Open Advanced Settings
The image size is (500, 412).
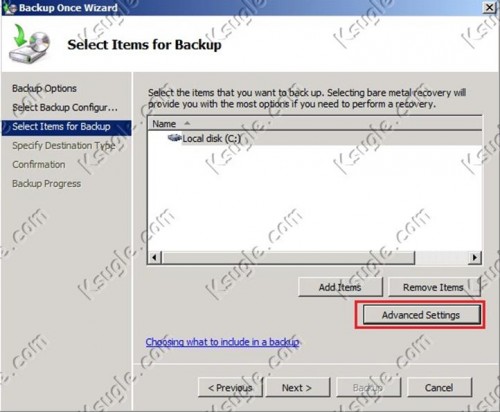click(421, 315)
